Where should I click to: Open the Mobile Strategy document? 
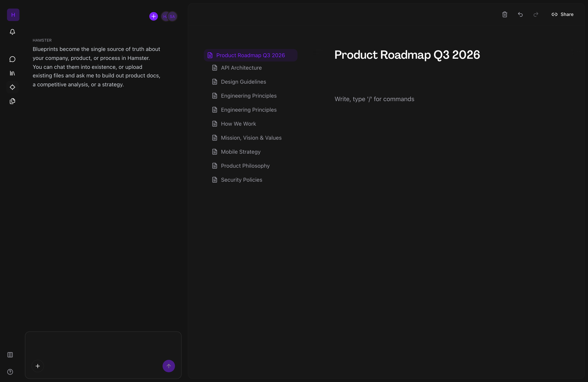click(241, 152)
